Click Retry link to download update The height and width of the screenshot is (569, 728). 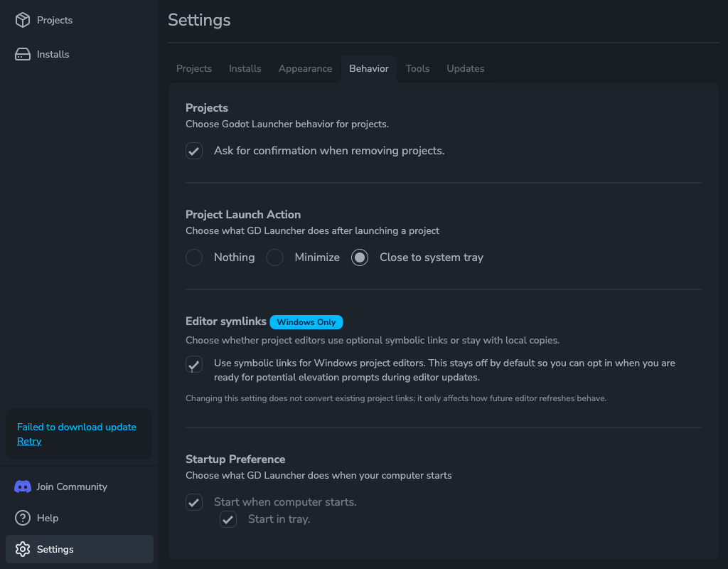[x=29, y=441]
